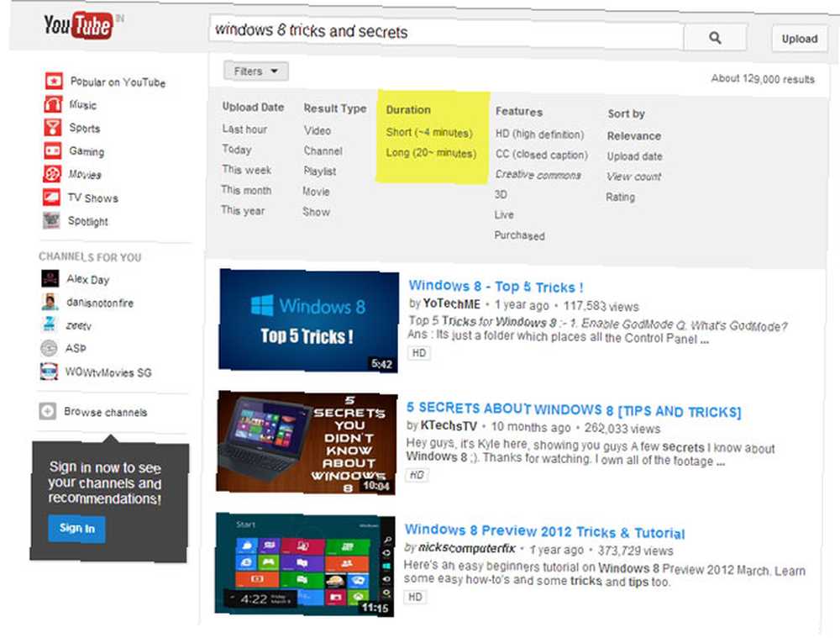840x638 pixels.
Task: Click the Browse channels plus icon
Action: [48, 411]
